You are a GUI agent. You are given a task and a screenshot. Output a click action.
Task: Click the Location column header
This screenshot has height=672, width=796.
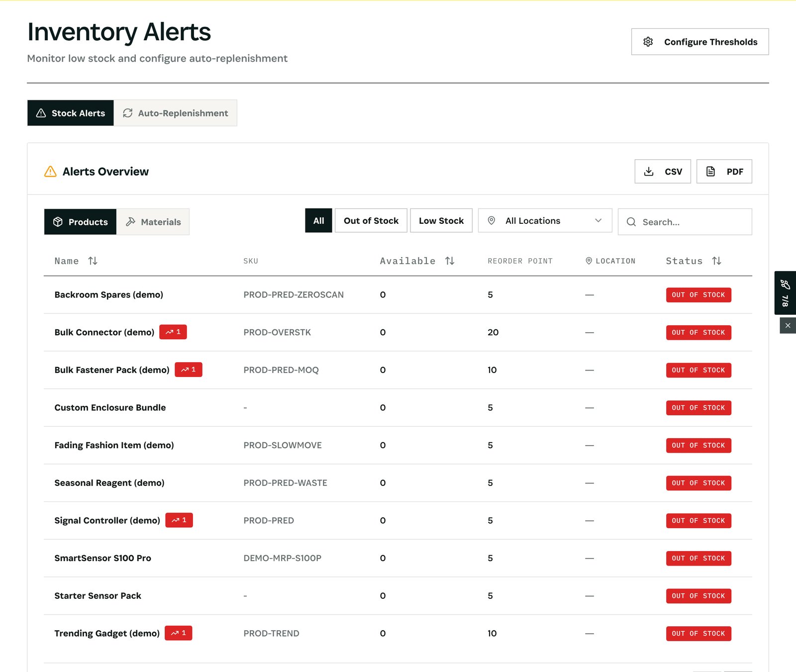coord(610,261)
